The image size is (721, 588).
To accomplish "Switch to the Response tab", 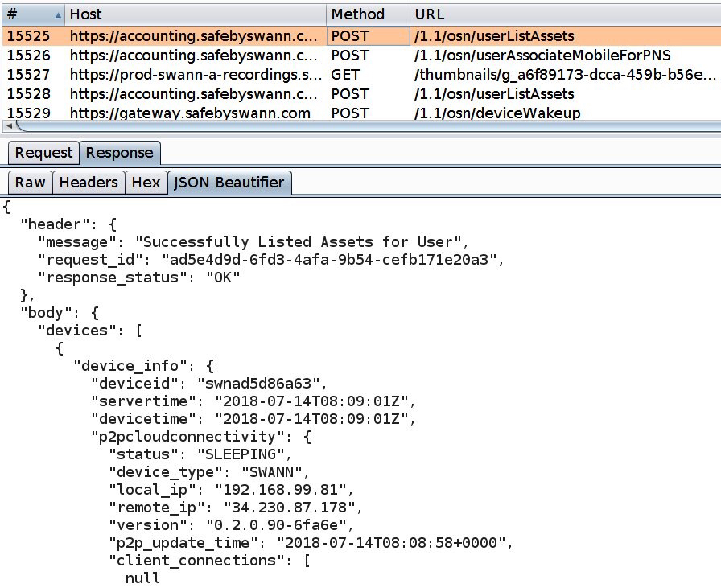I will [120, 153].
